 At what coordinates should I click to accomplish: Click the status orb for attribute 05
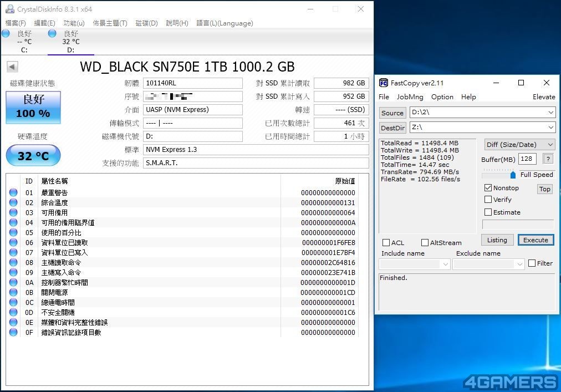pyautogui.click(x=13, y=232)
